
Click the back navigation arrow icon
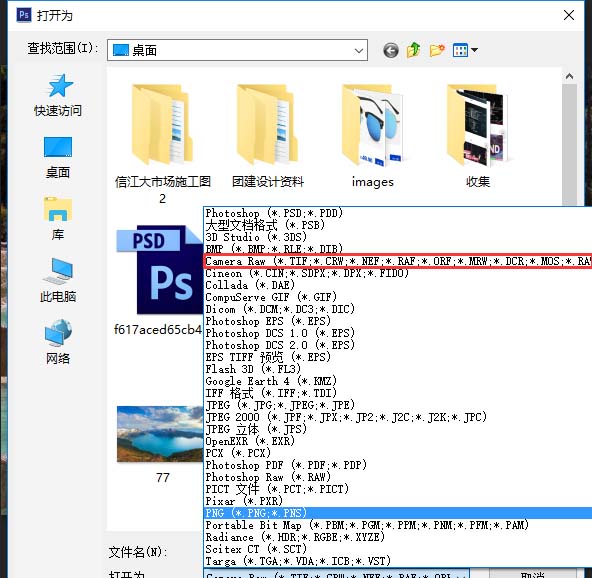[x=391, y=50]
